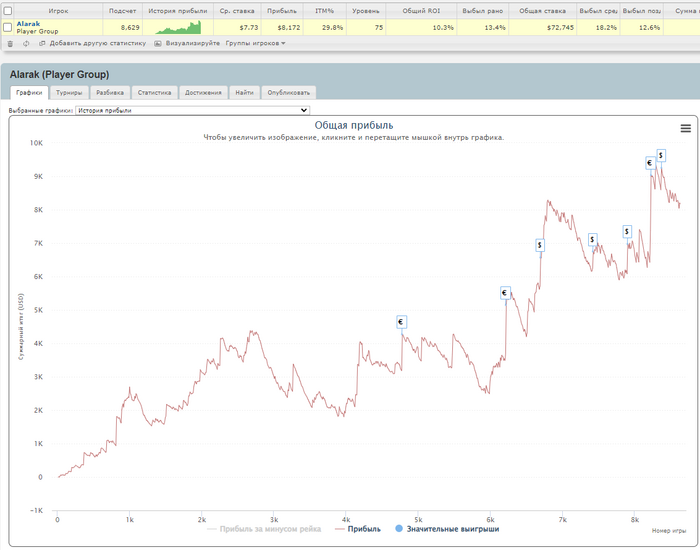The height and width of the screenshot is (550, 700).
Task: Open the 'История прибыли' chart selector dropdown
Action: pos(192,110)
